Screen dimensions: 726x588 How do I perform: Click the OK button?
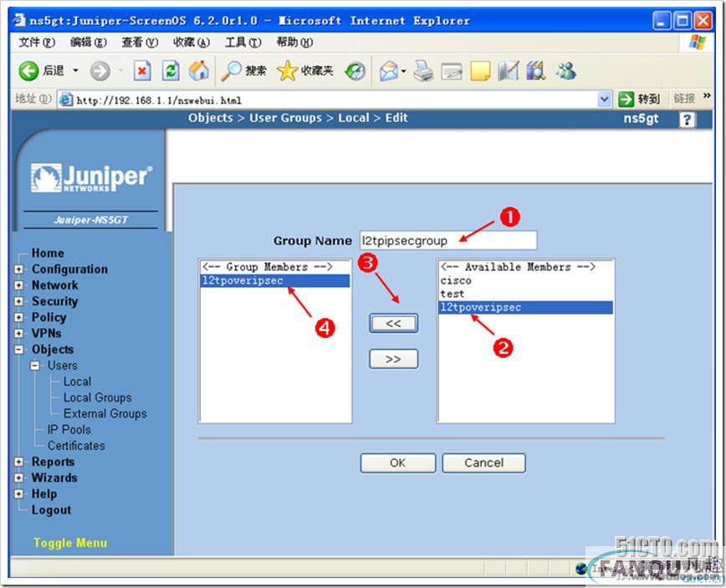[x=398, y=463]
